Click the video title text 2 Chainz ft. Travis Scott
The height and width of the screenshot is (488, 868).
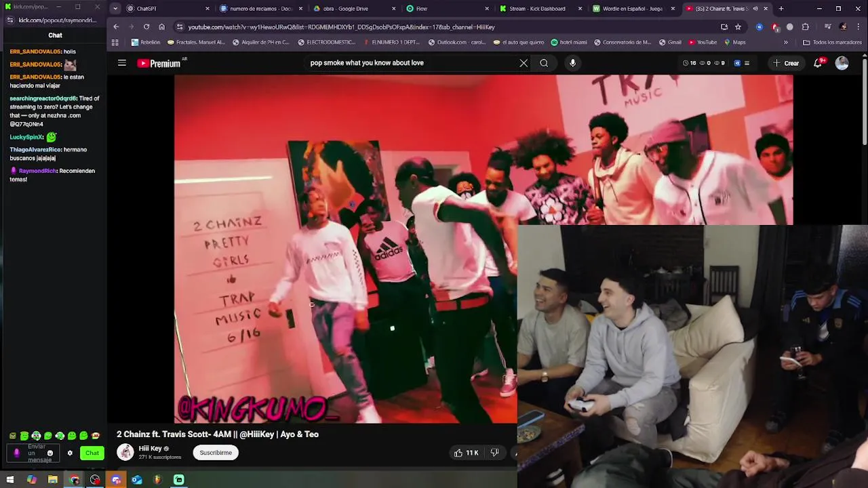(217, 434)
